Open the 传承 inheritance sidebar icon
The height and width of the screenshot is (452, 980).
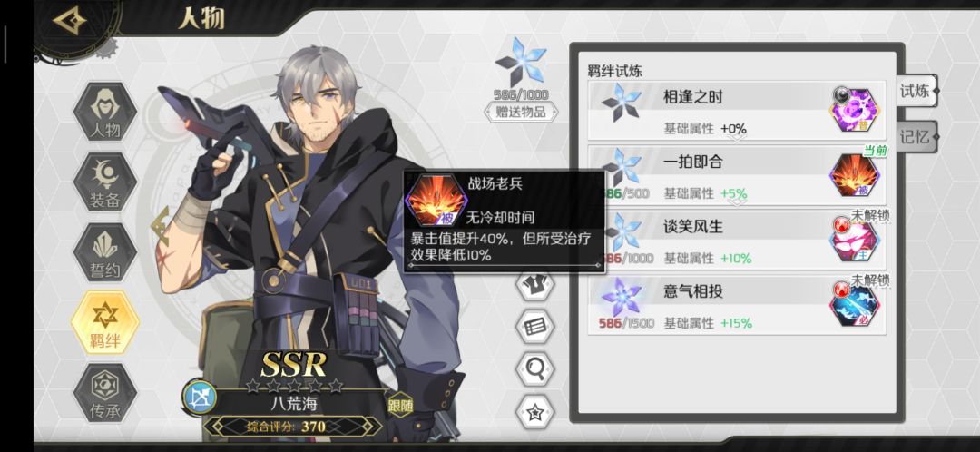[x=105, y=393]
